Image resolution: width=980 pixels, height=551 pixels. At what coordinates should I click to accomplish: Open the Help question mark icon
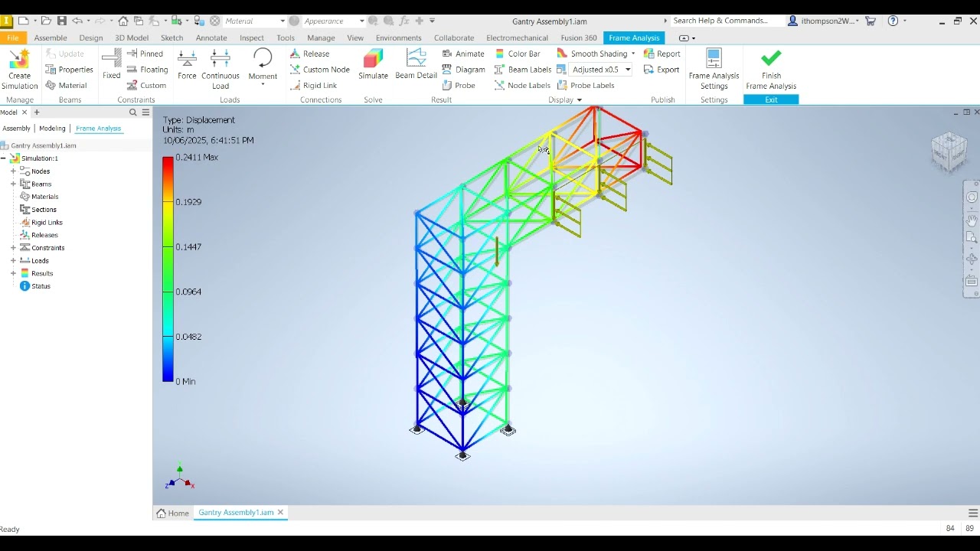tap(893, 21)
